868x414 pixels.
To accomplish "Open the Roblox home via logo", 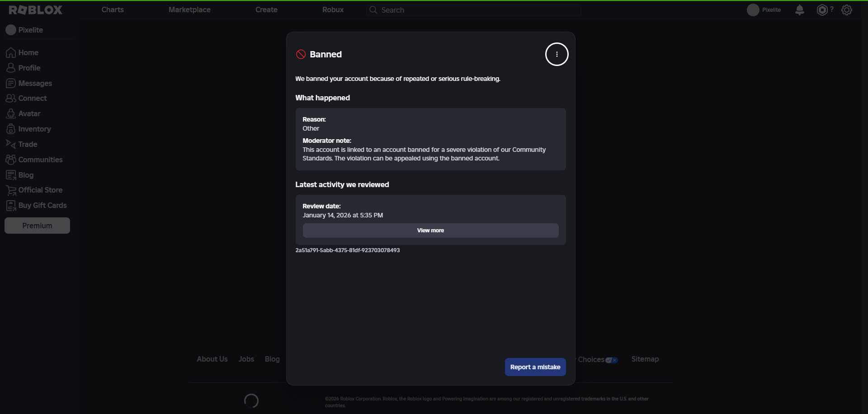I will tap(35, 9).
